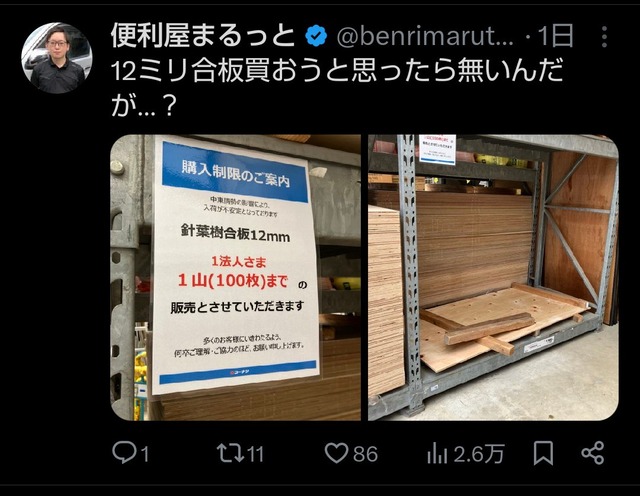Image resolution: width=640 pixels, height=496 pixels.
Task: Open display name 便利屋まるっと profile
Action: pos(203,36)
